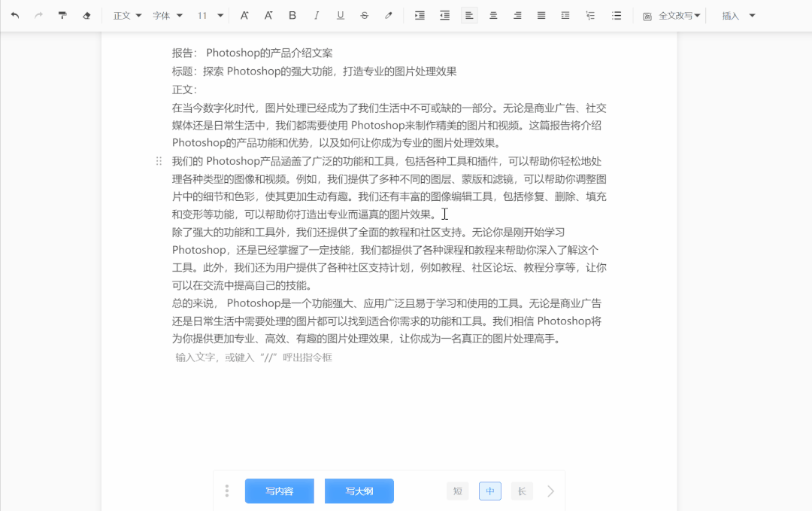Click the paragraph drag handle beside 我们的
Image resolution: width=812 pixels, height=511 pixels.
159,161
